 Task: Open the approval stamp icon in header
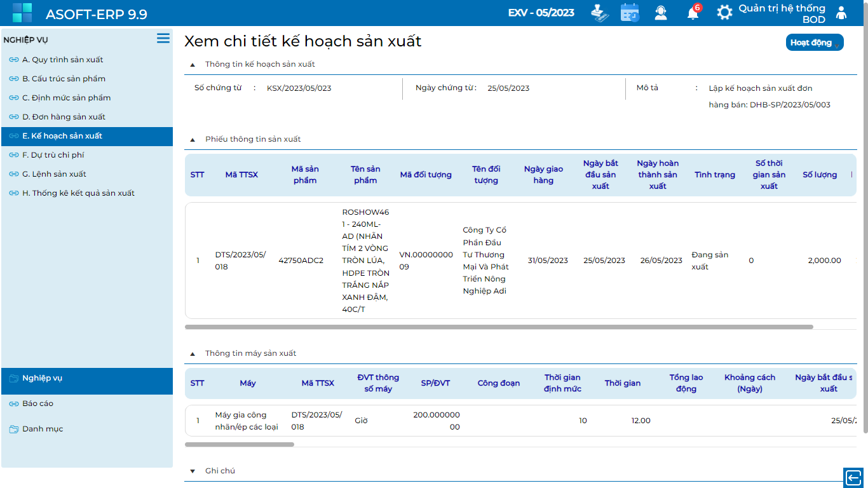[x=599, y=13]
